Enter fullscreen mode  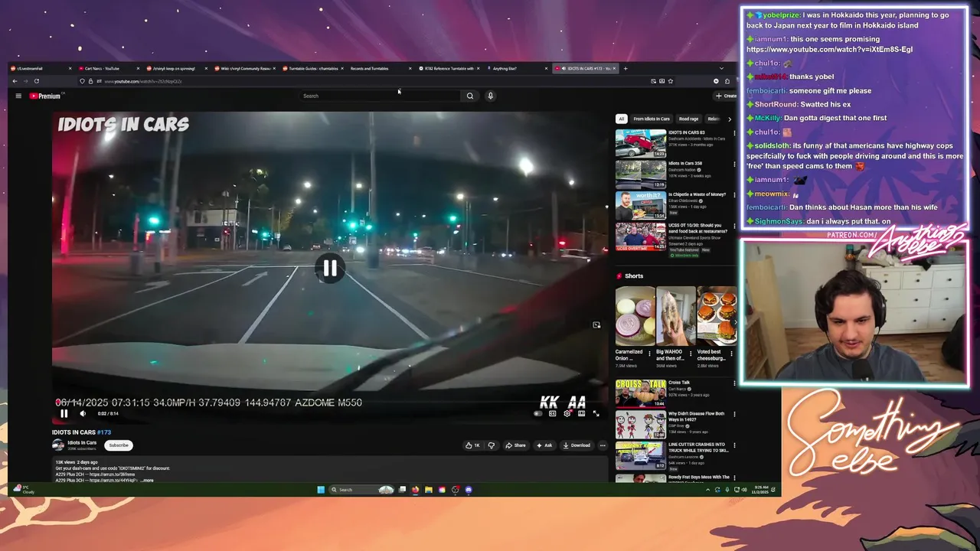596,413
